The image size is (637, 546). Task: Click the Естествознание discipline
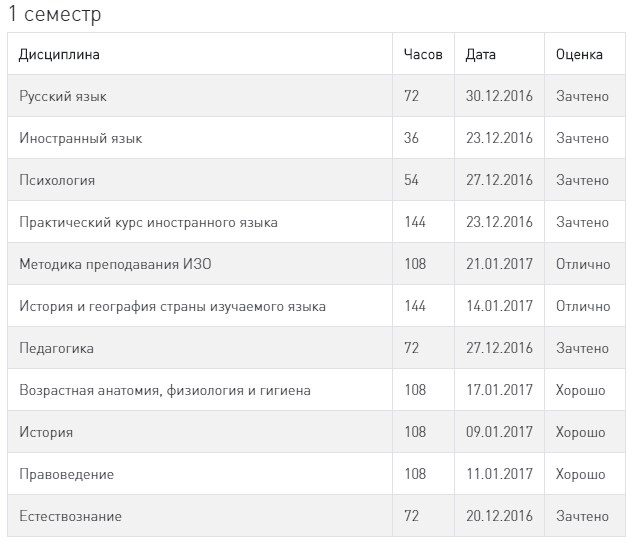70,517
